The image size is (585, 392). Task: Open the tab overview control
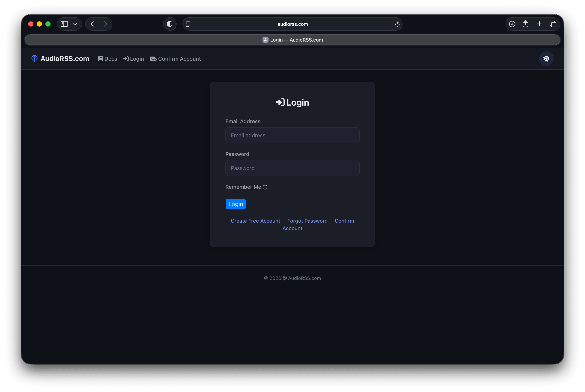point(553,24)
